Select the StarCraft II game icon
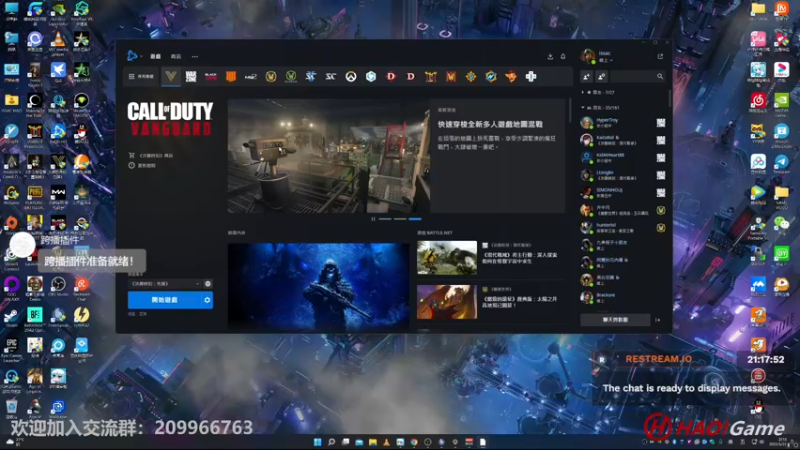The image size is (800, 450). 311,77
